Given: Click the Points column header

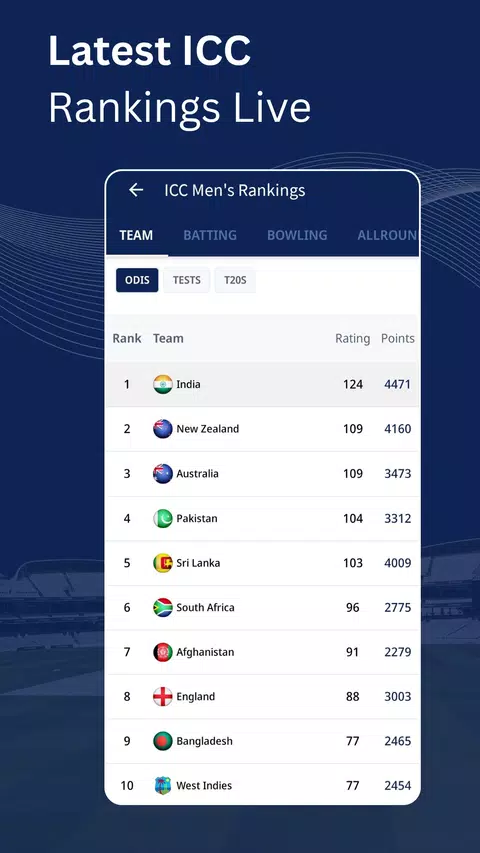Looking at the screenshot, I should pyautogui.click(x=398, y=338).
